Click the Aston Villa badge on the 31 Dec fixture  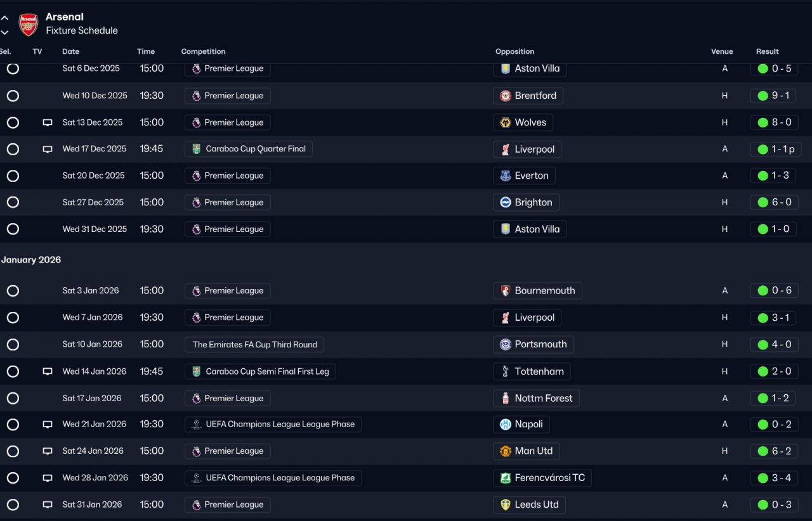click(x=506, y=229)
